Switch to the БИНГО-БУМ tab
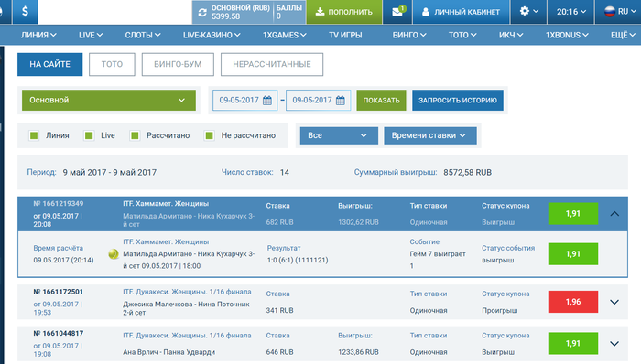The height and width of the screenshot is (364, 641). point(178,64)
